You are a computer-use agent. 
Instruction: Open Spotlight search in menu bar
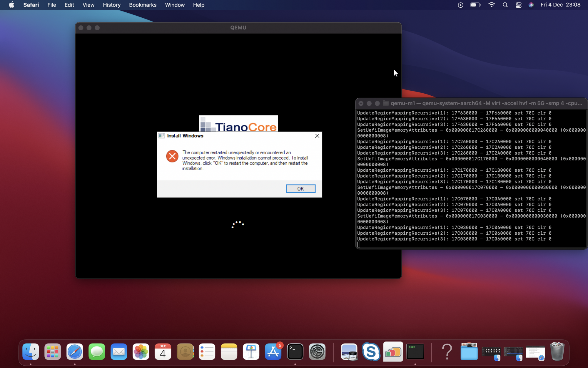point(505,5)
